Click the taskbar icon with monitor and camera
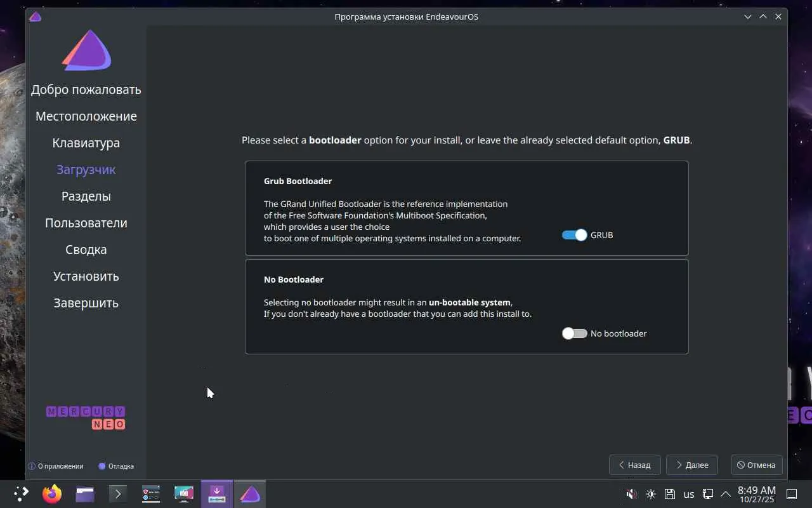812x508 pixels. click(184, 493)
